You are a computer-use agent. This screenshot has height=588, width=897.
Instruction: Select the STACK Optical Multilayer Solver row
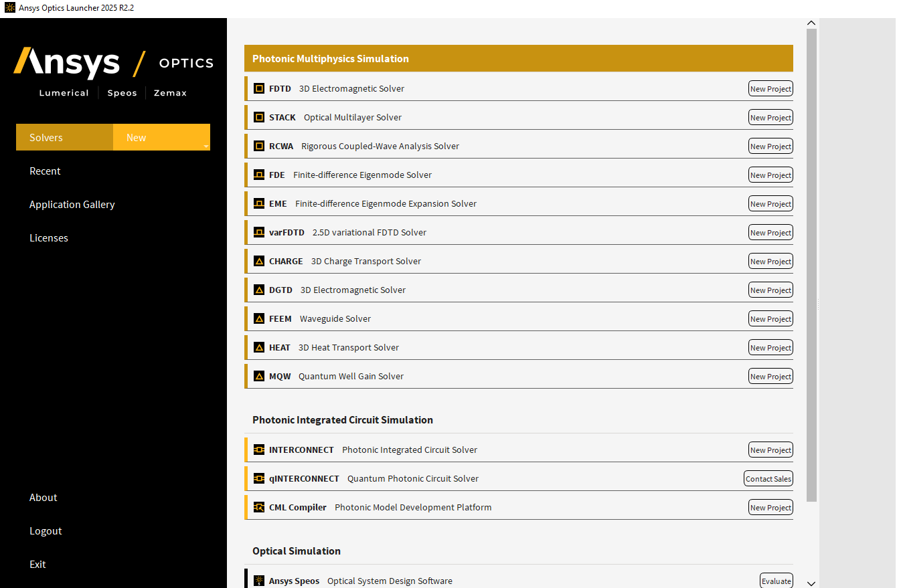(x=519, y=117)
